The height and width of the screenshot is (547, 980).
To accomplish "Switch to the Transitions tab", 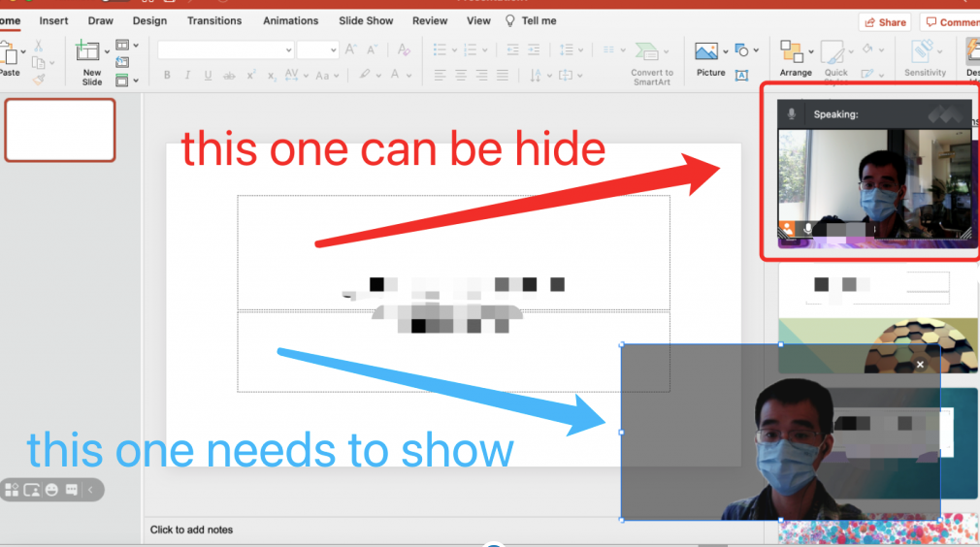I will point(214,20).
